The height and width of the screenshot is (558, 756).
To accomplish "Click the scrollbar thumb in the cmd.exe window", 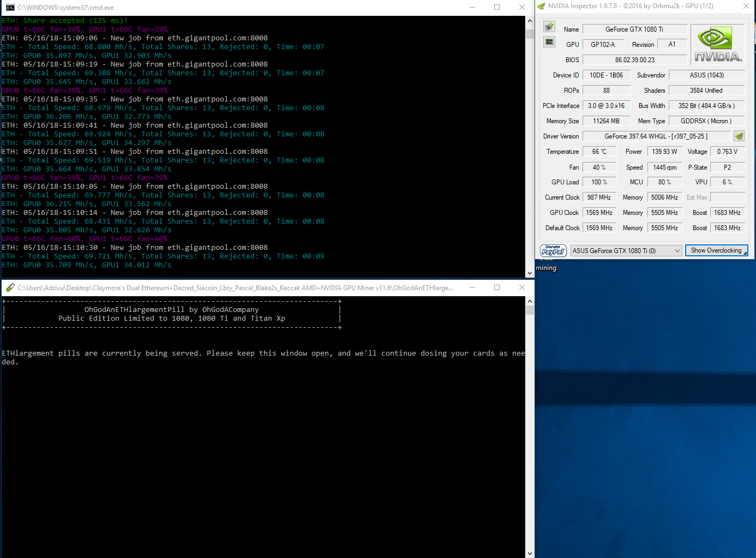I will point(530,34).
